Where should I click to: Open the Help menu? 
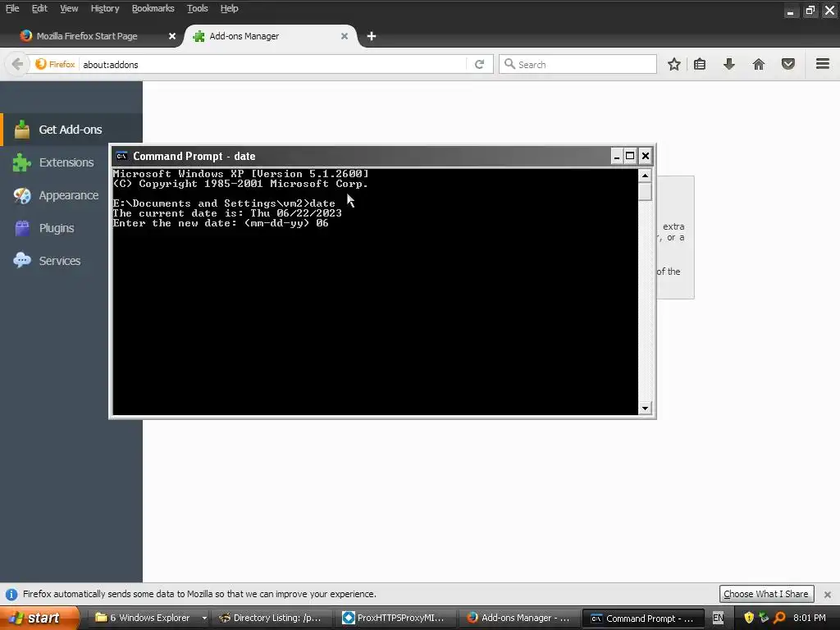[x=230, y=8]
